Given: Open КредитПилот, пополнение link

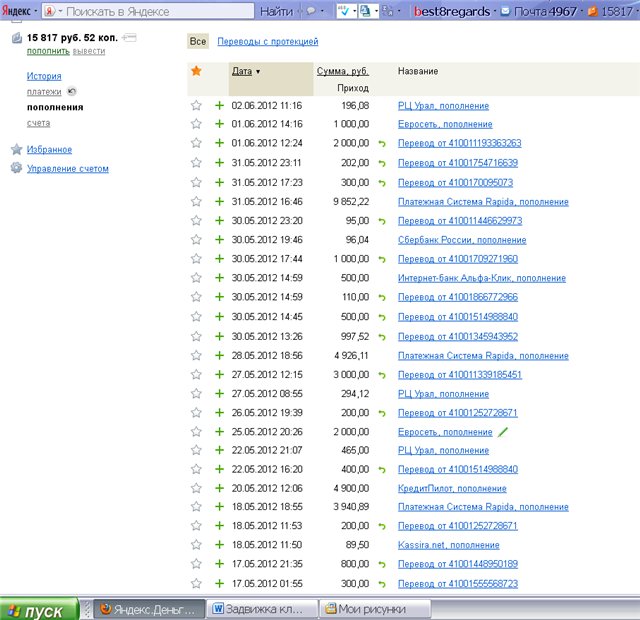Looking at the screenshot, I should point(452,488).
